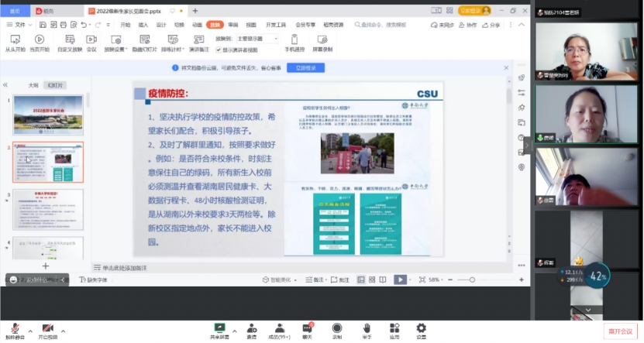Open the 设置 settings icon in meeting bar
644x343 pixels.
421,328
